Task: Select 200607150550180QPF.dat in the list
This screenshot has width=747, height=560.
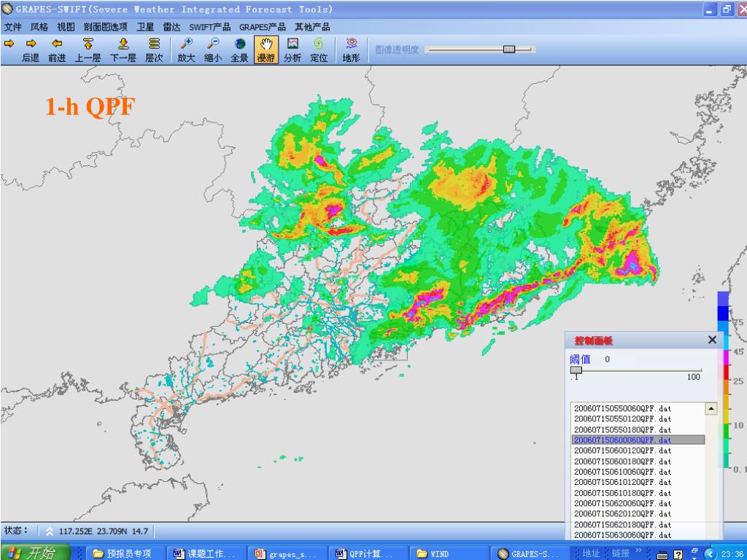Action: click(622, 429)
